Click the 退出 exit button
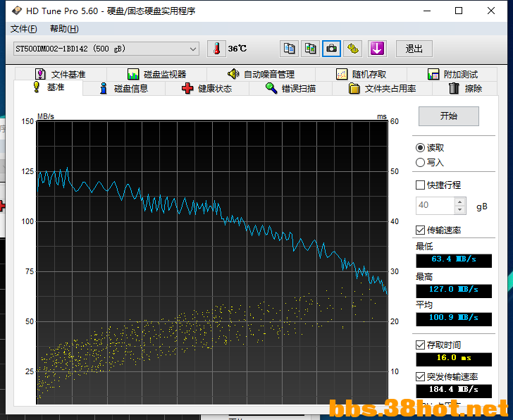The width and height of the screenshot is (513, 420). [x=414, y=49]
